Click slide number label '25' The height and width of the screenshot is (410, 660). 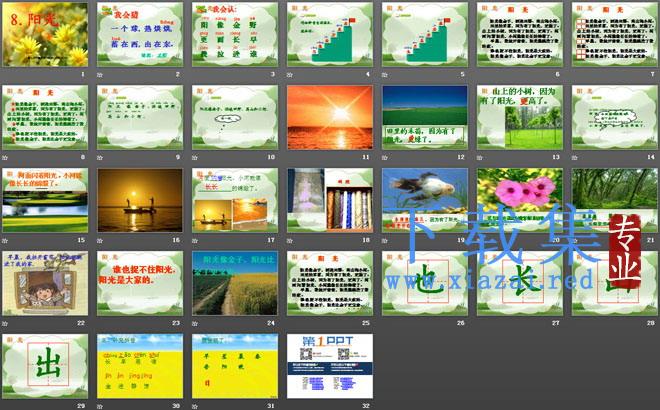click(x=366, y=323)
